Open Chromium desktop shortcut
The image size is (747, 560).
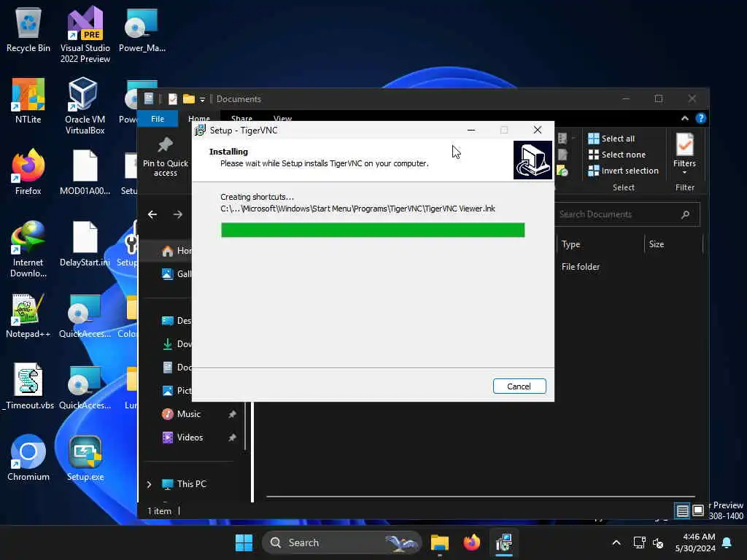pyautogui.click(x=28, y=458)
